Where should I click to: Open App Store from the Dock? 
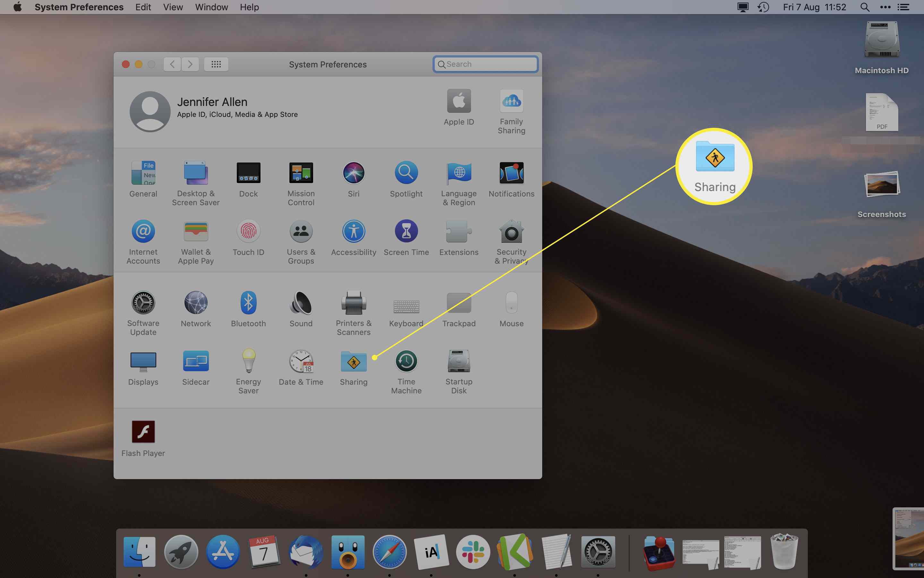click(x=223, y=552)
